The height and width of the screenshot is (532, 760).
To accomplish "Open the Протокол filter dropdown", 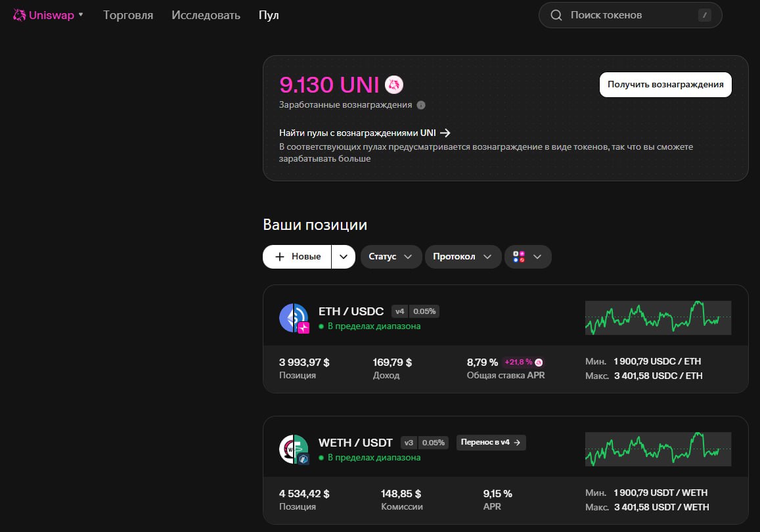I will point(463,257).
